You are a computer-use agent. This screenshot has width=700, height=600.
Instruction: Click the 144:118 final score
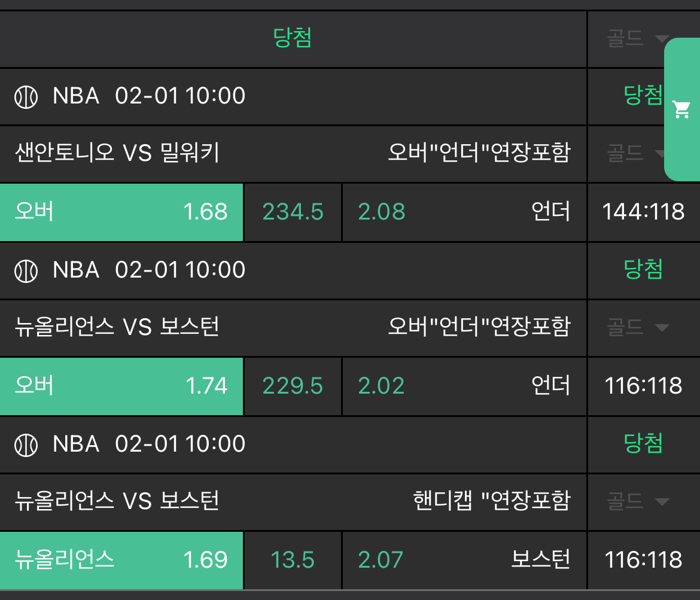pos(643,212)
